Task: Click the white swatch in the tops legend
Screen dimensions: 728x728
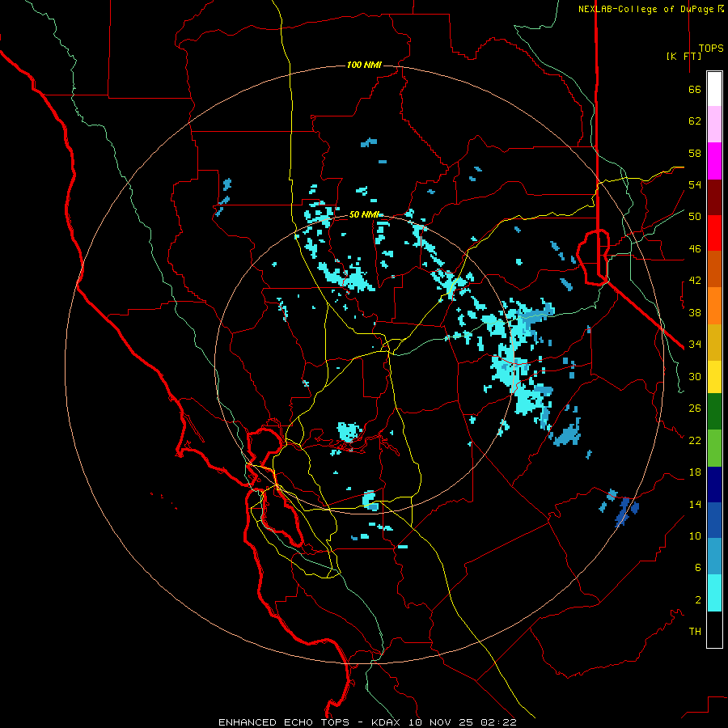Action: (714, 89)
